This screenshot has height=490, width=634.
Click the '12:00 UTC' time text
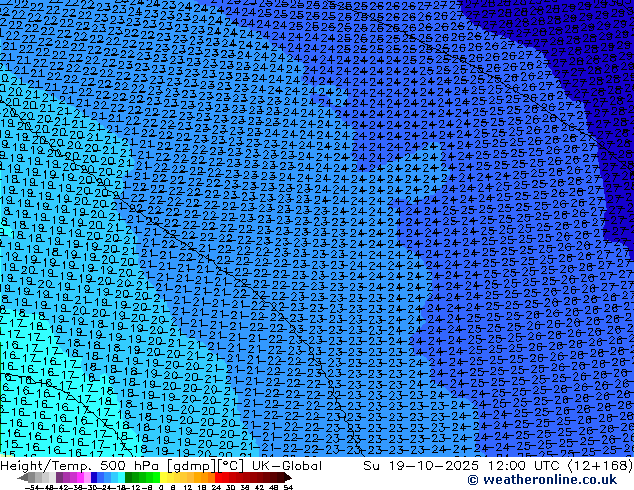tap(526, 466)
